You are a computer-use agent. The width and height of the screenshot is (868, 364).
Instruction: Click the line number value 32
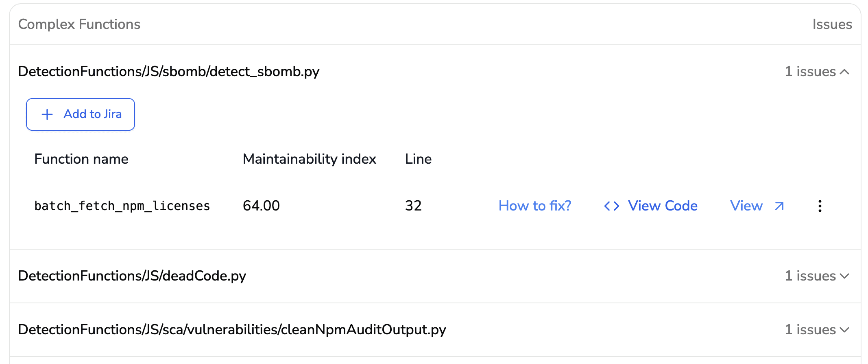pos(413,206)
